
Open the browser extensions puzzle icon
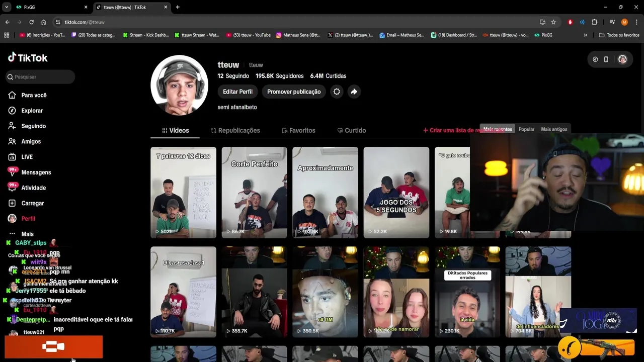pyautogui.click(x=595, y=22)
